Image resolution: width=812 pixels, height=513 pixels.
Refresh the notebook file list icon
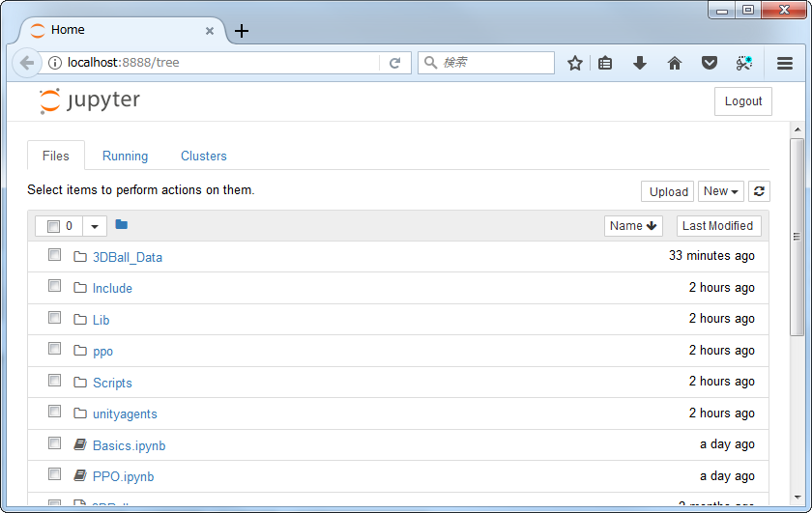click(x=759, y=191)
